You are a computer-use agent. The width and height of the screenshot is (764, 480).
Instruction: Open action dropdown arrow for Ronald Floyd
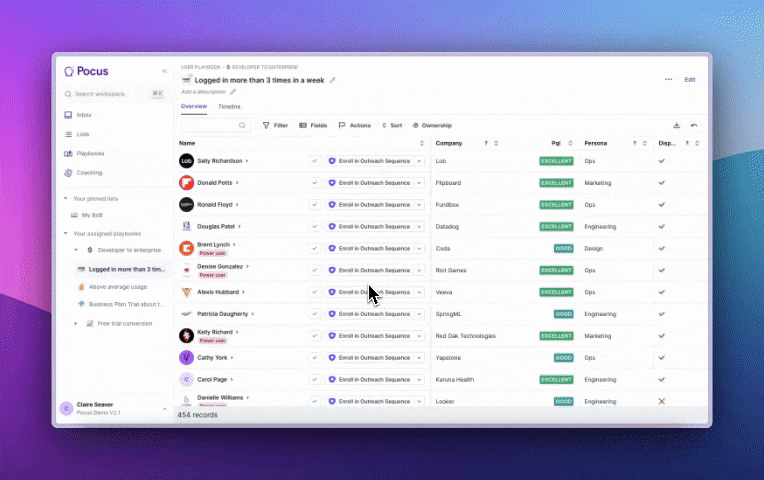(420, 205)
